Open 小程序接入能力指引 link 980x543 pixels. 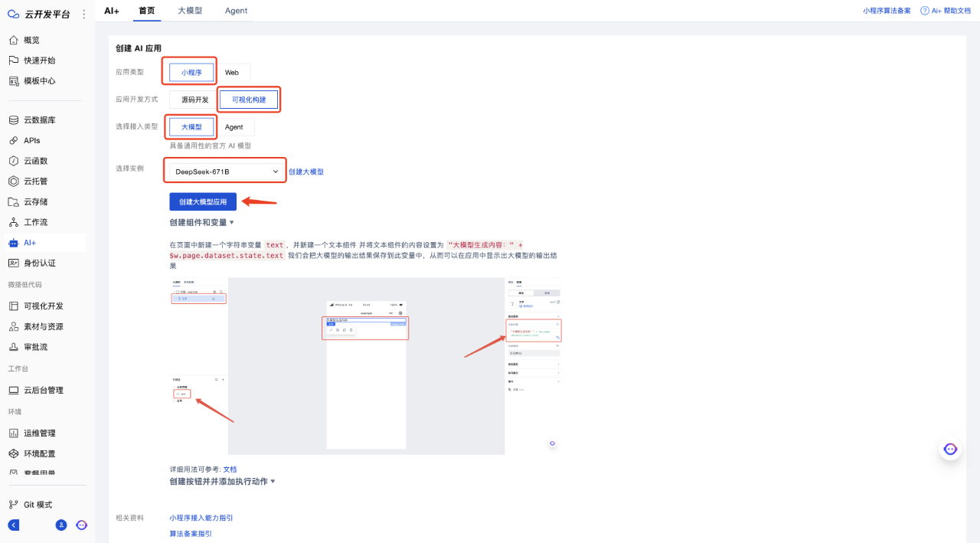(201, 518)
